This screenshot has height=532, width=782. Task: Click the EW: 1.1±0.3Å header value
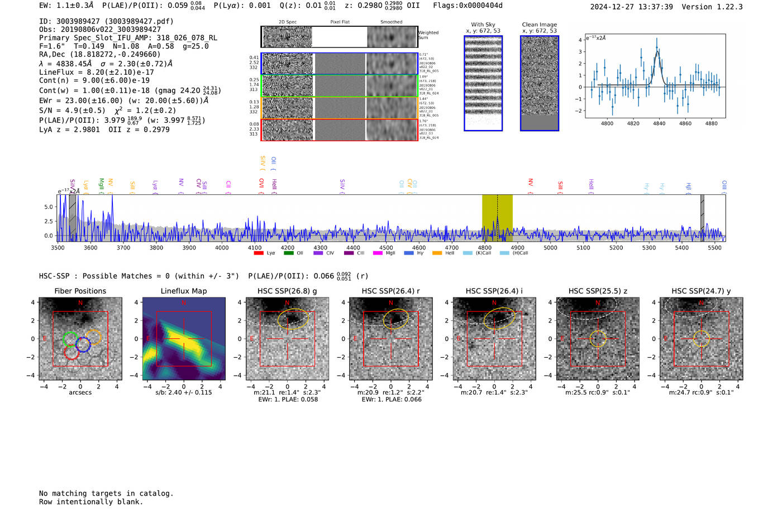pyautogui.click(x=66, y=6)
